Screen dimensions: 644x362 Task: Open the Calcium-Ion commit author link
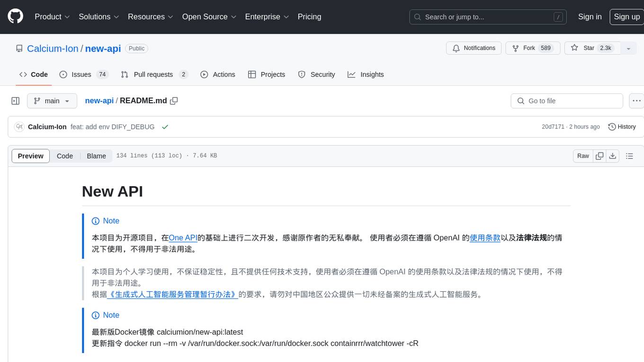point(47,127)
